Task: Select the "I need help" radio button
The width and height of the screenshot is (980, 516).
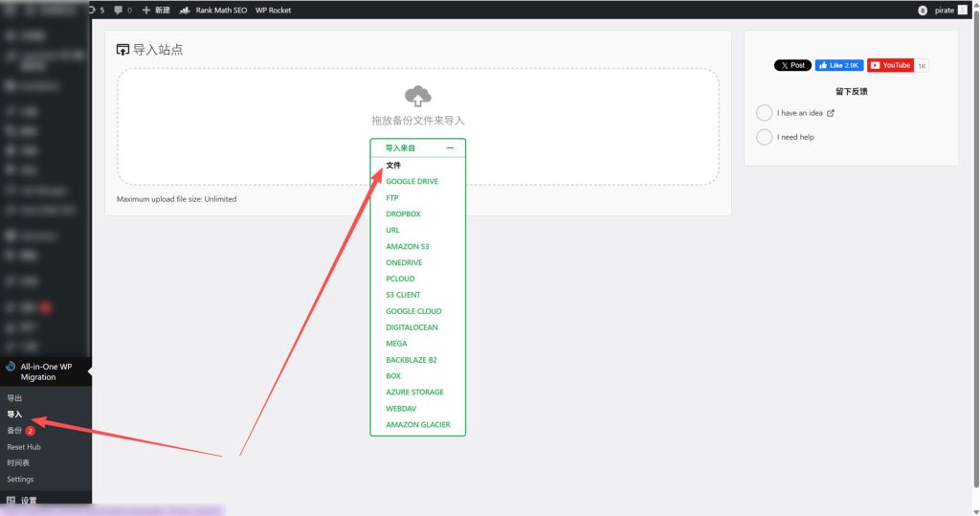Action: tap(764, 137)
